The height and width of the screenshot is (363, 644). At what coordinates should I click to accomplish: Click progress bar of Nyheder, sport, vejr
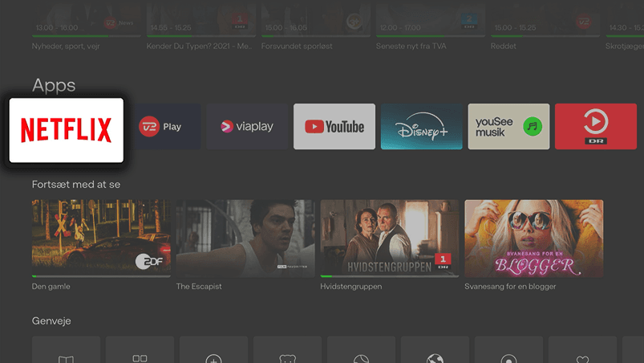point(87,36)
